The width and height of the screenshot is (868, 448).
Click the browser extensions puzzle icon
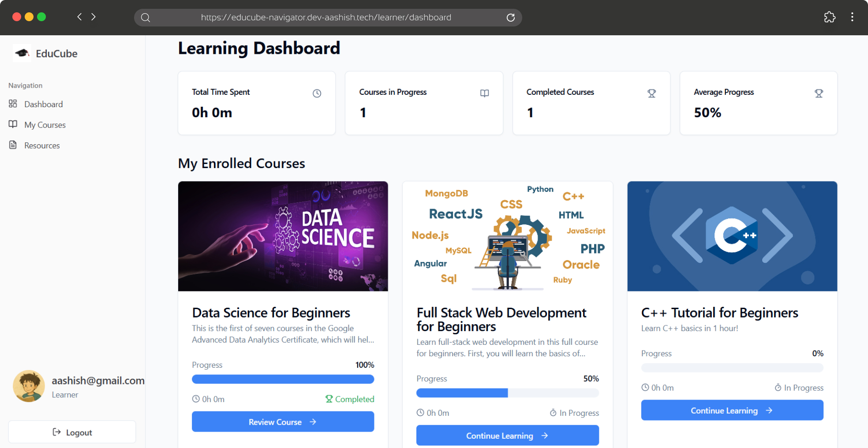tap(830, 17)
